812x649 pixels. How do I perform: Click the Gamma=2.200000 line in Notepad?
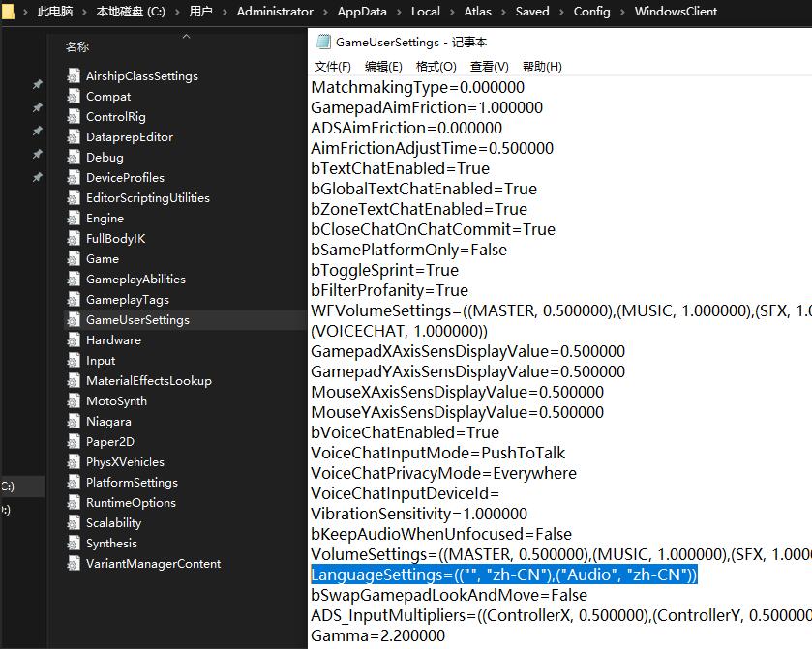[378, 635]
